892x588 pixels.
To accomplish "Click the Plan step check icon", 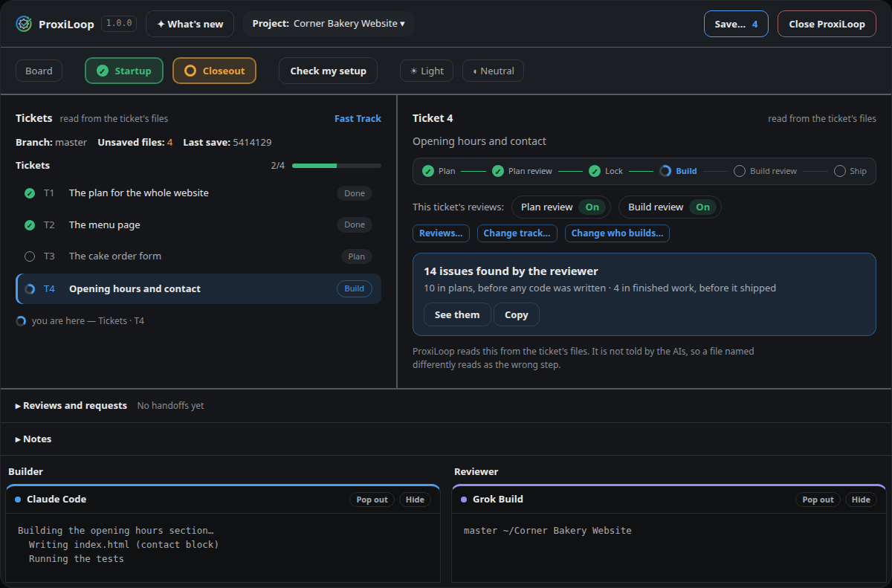I will (428, 171).
